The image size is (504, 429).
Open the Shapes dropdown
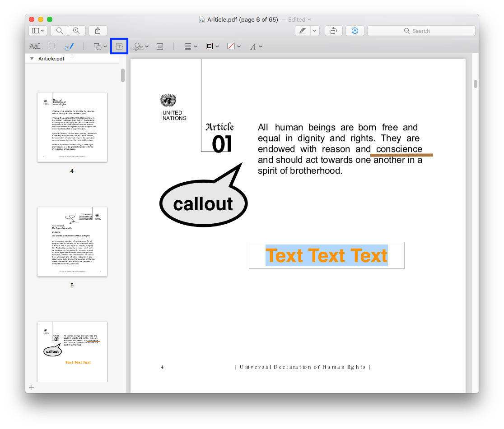[x=99, y=46]
